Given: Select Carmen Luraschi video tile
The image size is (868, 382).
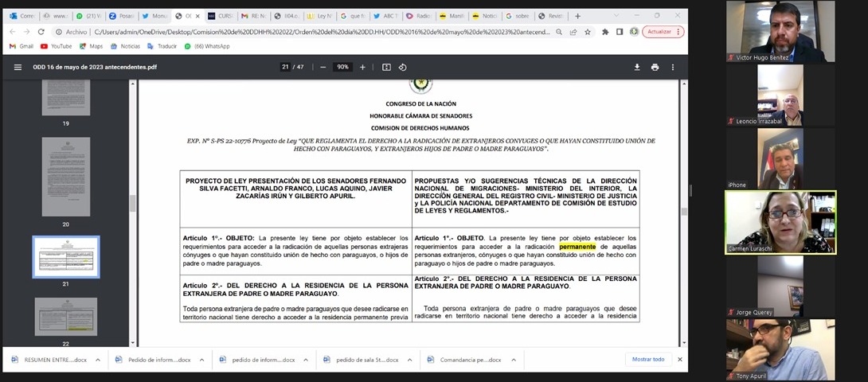Looking at the screenshot, I should click(x=780, y=223).
